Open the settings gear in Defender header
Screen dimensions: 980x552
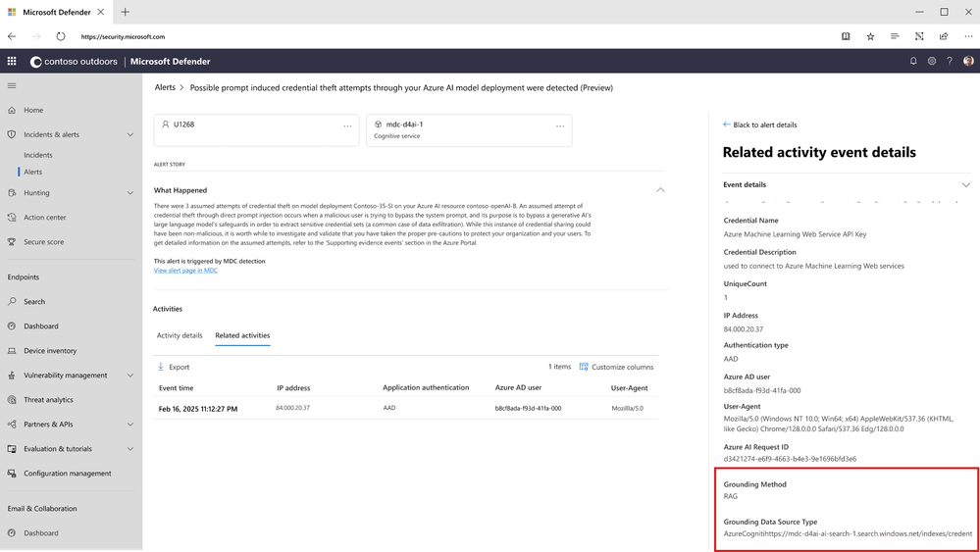point(931,61)
